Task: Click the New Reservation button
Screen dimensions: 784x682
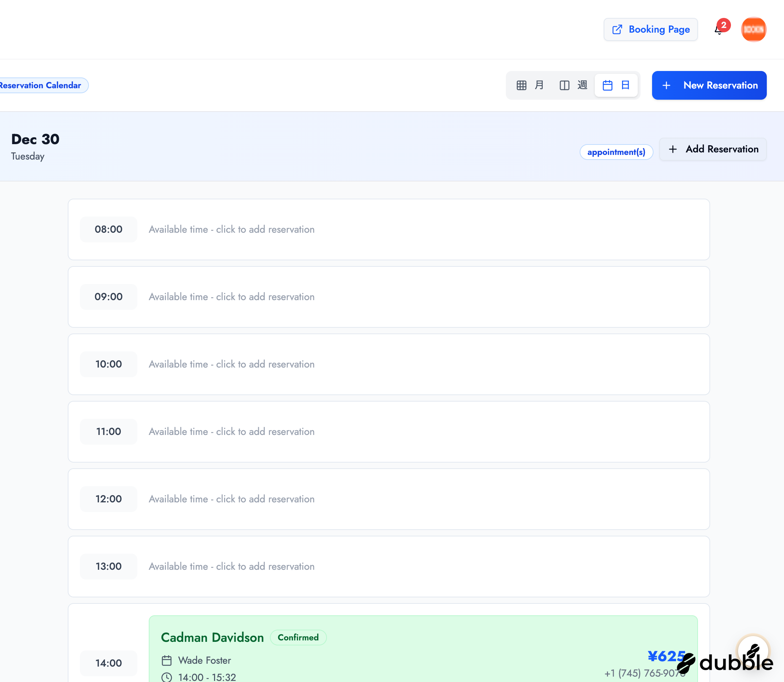Action: click(709, 85)
